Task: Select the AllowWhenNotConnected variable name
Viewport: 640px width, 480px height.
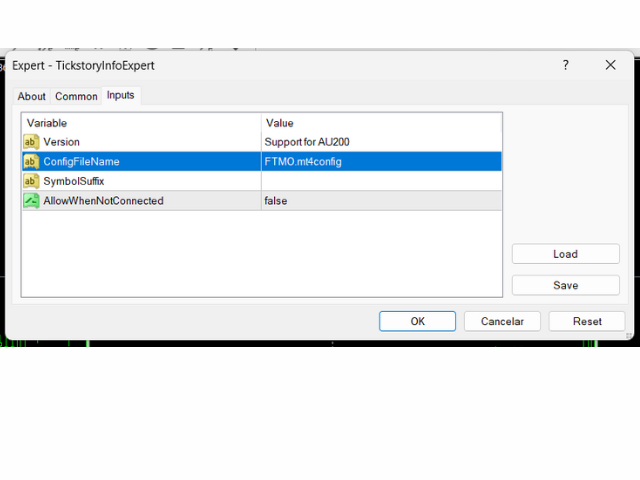Action: (x=103, y=201)
